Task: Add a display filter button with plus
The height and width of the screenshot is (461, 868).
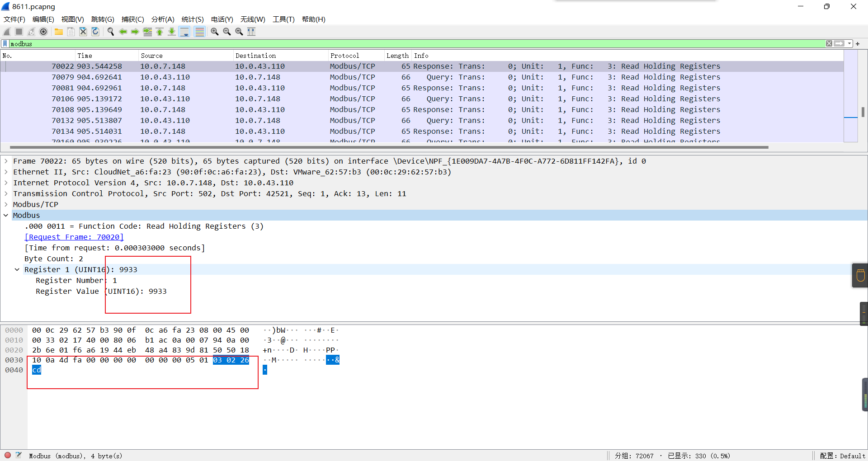Action: (858, 44)
